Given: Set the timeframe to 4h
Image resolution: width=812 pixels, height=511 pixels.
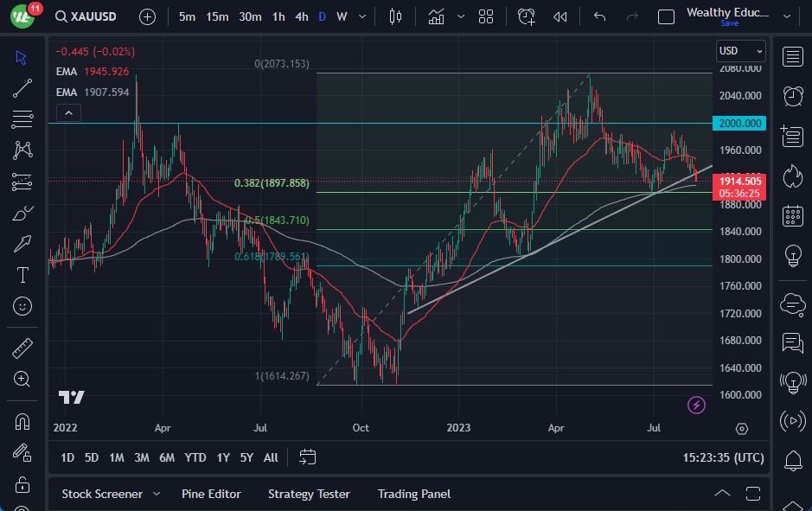Looking at the screenshot, I should coord(301,16).
